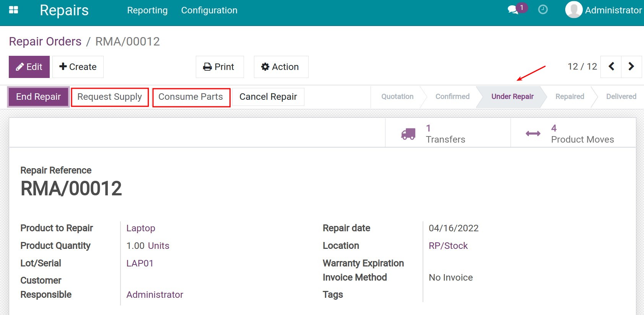Image resolution: width=644 pixels, height=315 pixels.
Task: Select the Under Repair status stage
Action: [512, 96]
